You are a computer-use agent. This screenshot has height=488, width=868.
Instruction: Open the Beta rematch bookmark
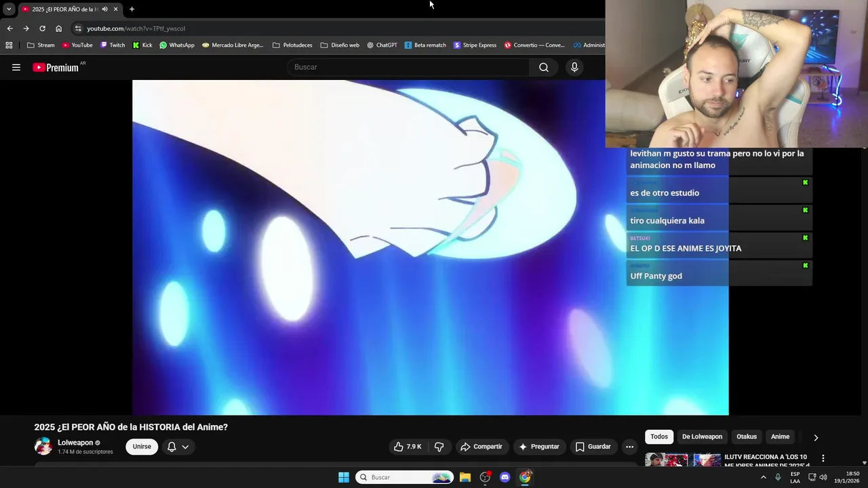click(425, 45)
